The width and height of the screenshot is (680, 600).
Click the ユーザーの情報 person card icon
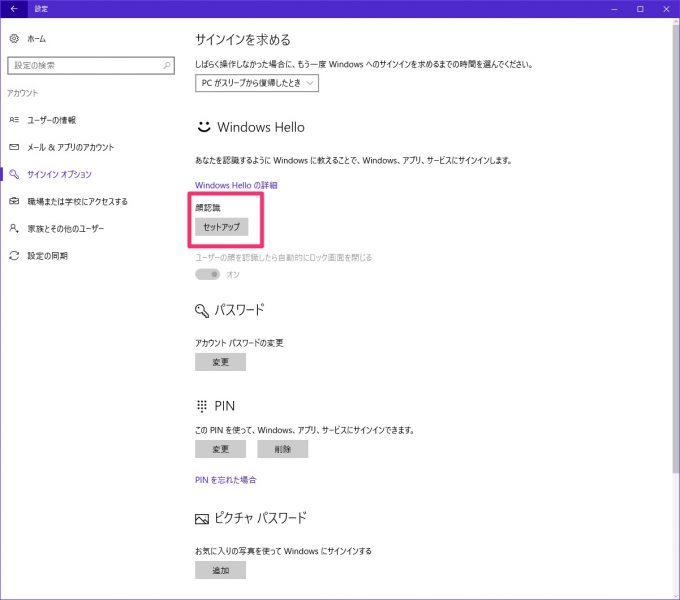coord(14,120)
